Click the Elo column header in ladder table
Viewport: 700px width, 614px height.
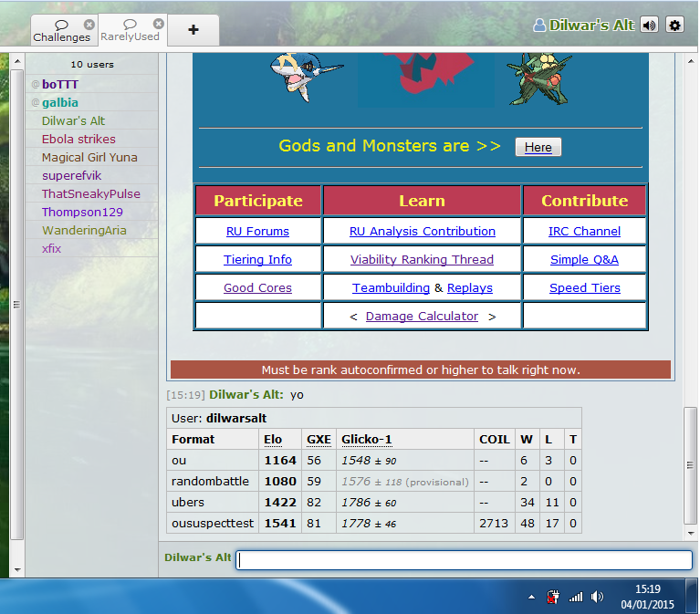click(273, 439)
